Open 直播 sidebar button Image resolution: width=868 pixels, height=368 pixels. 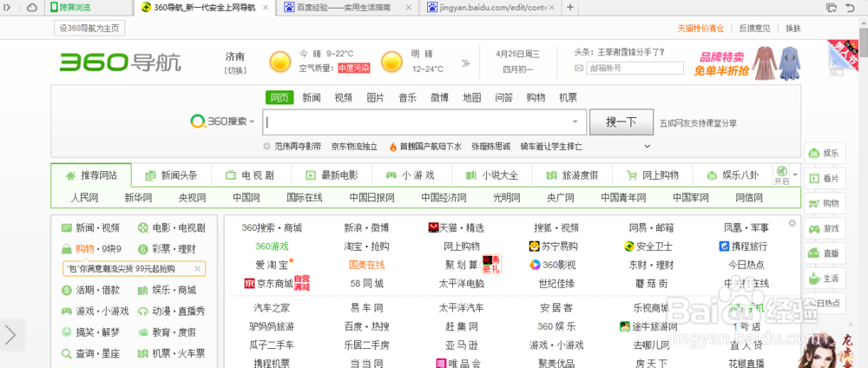825,253
